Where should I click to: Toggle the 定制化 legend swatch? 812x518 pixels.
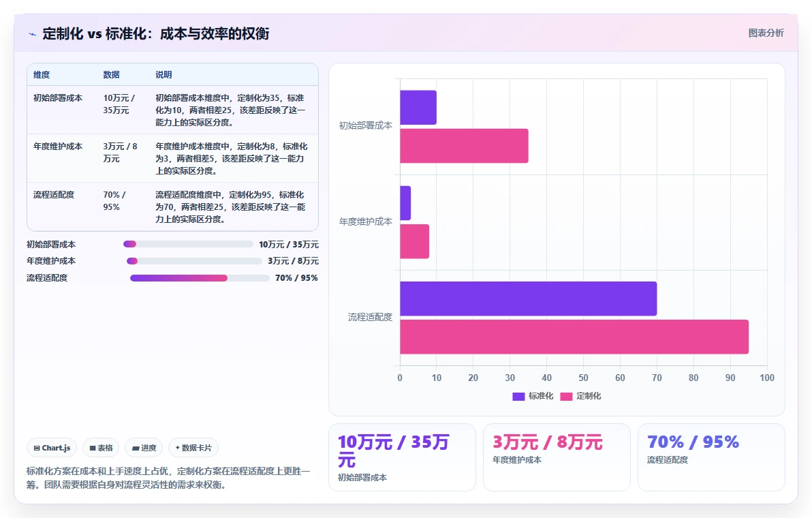tap(566, 396)
